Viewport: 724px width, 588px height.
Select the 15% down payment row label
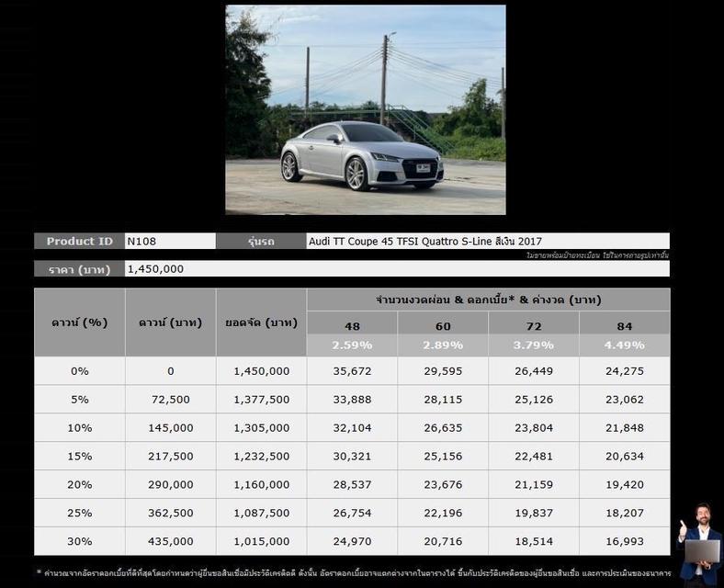coord(80,457)
